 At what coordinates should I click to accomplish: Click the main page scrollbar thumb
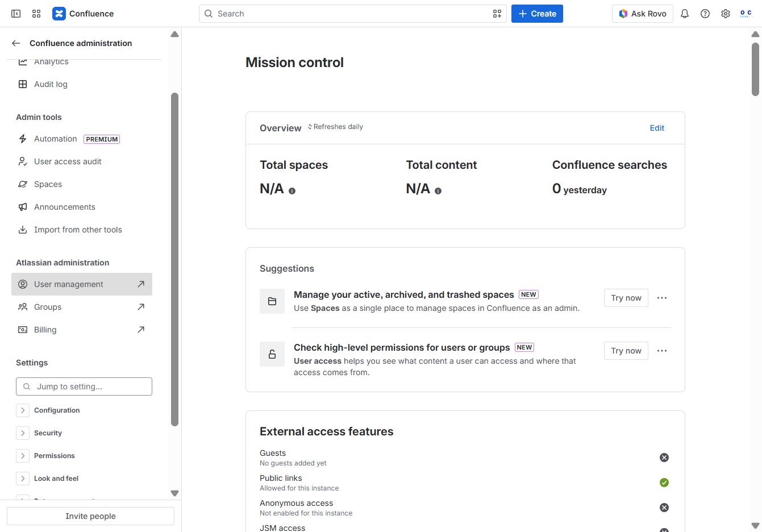coord(755,69)
